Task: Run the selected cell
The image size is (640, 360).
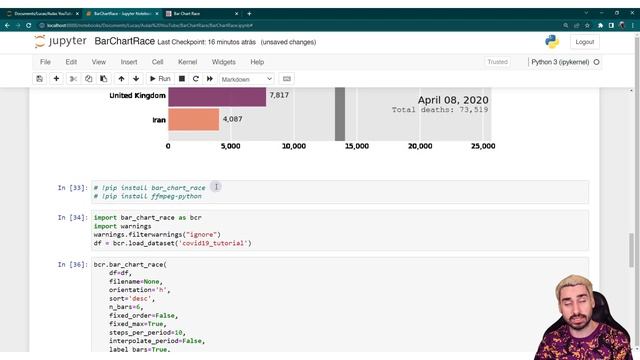Action: point(160,79)
